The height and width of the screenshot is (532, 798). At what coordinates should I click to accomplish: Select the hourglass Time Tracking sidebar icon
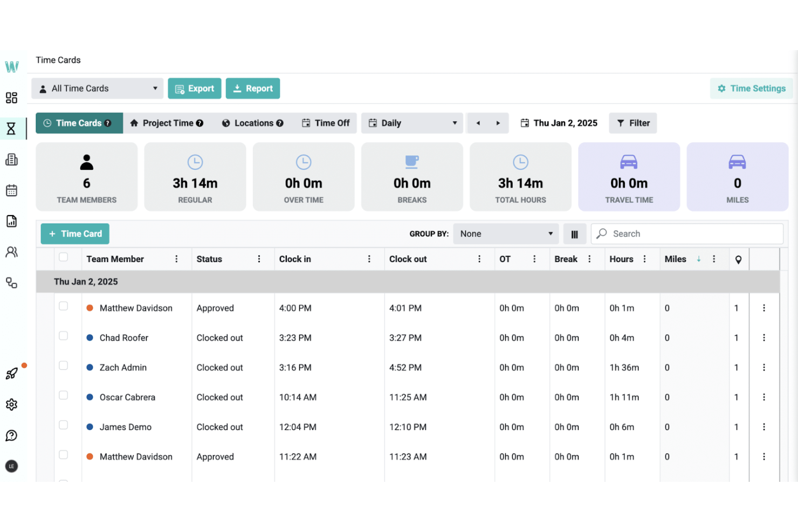tap(12, 128)
